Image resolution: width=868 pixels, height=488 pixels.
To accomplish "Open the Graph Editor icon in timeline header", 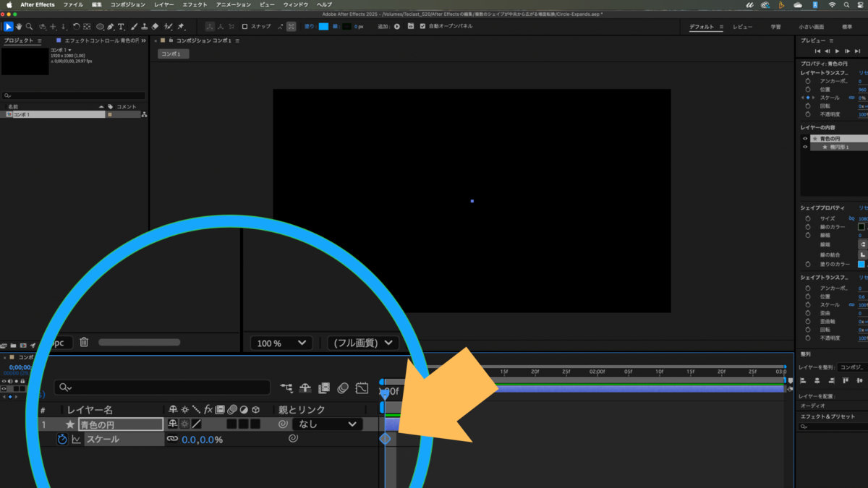I will pos(362,388).
